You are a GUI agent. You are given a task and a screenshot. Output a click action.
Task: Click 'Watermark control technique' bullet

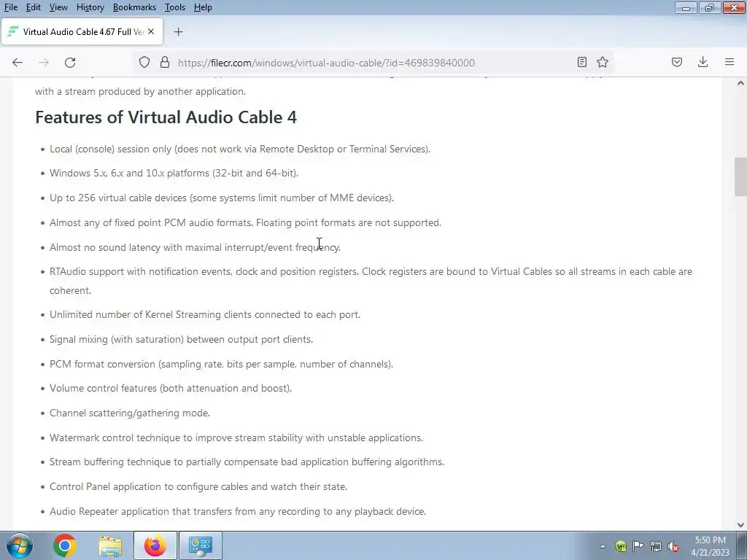pos(236,438)
